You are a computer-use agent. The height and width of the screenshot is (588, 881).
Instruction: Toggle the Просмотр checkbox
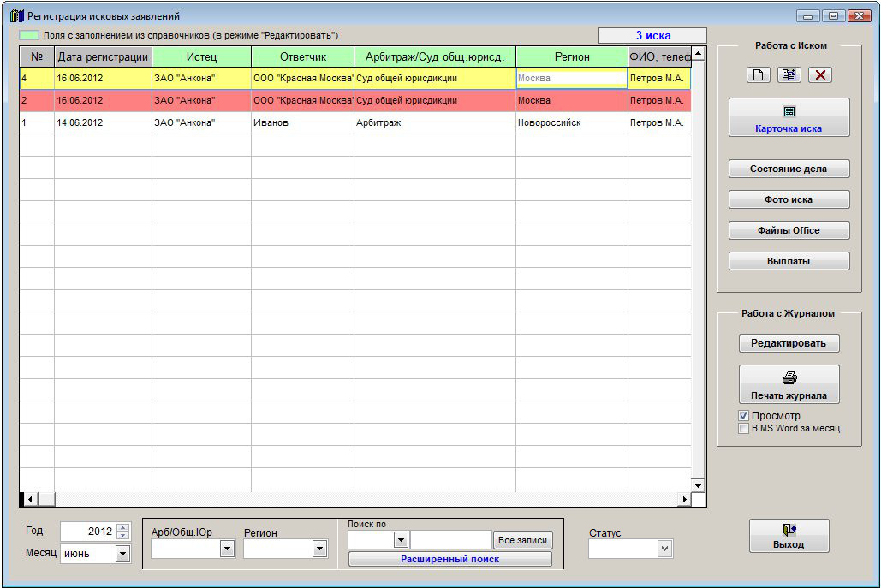(x=743, y=416)
